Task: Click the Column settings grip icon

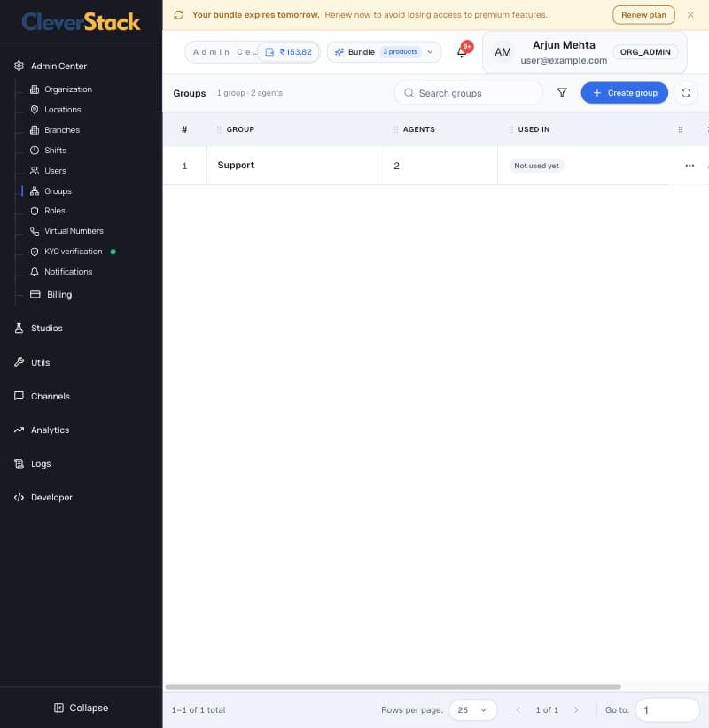Action: 680,129
